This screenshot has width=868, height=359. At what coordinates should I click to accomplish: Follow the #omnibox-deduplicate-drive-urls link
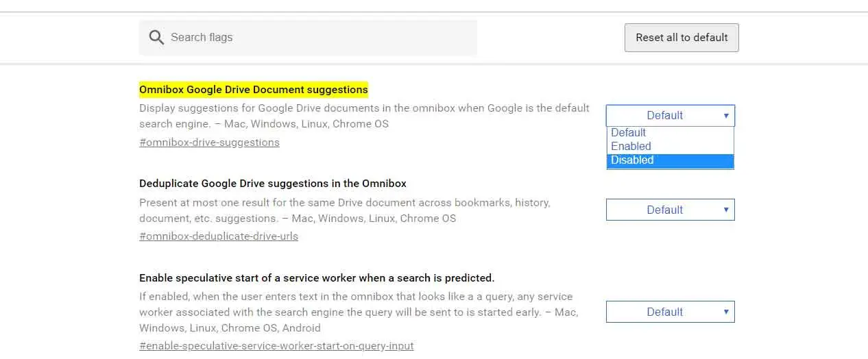point(218,236)
